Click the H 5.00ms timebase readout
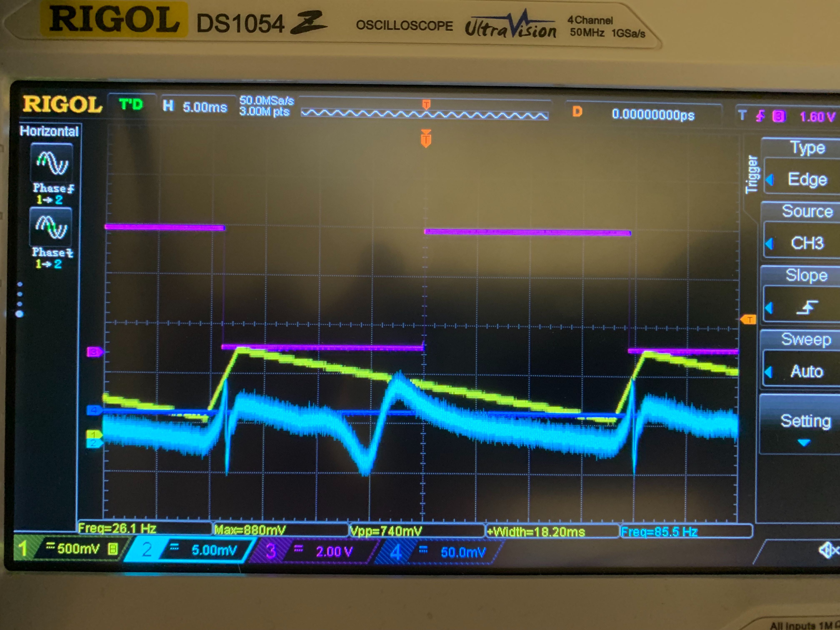The height and width of the screenshot is (630, 840). [195, 106]
